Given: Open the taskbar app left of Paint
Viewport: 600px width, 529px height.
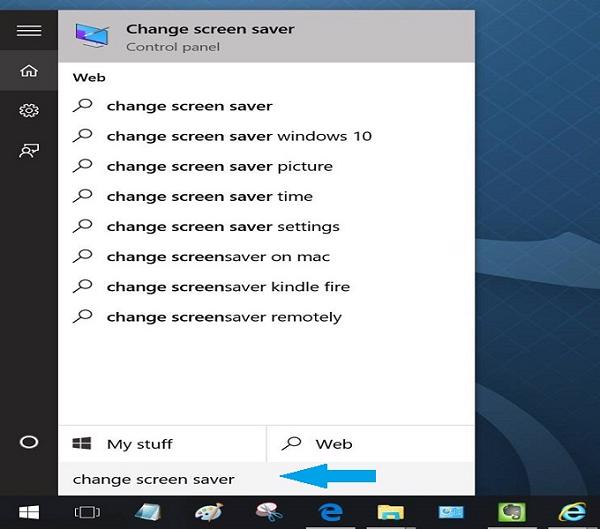Looking at the screenshot, I should (148, 512).
